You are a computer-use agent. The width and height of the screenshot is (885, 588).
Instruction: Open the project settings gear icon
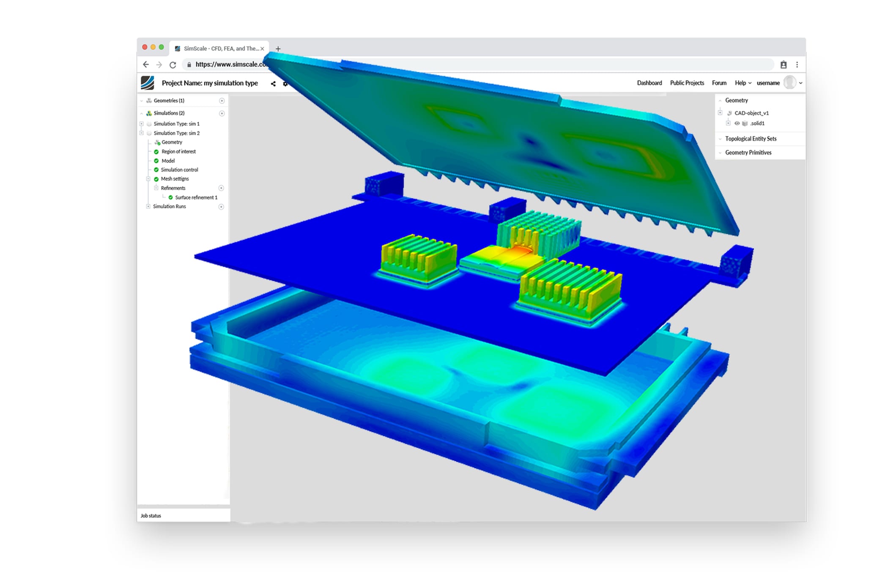point(285,84)
